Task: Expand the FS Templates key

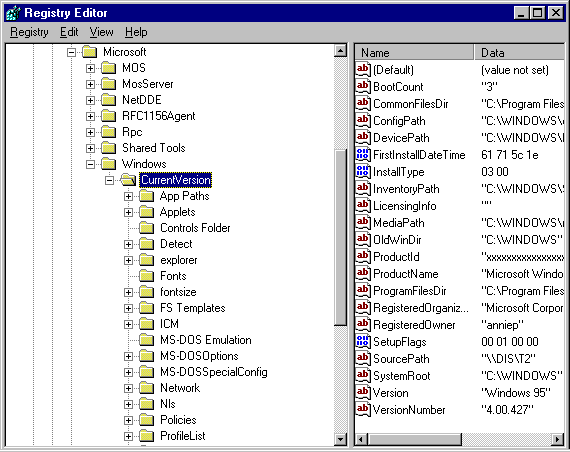Action: (x=128, y=308)
